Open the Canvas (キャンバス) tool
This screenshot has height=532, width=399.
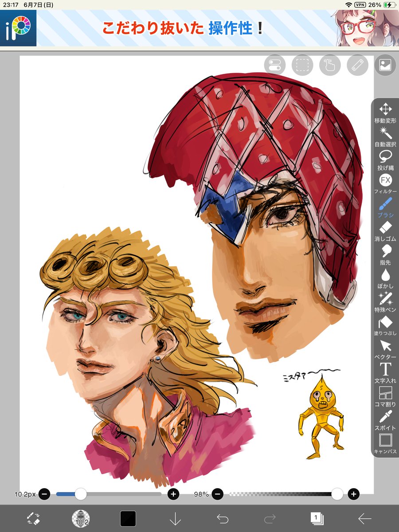pos(385,443)
